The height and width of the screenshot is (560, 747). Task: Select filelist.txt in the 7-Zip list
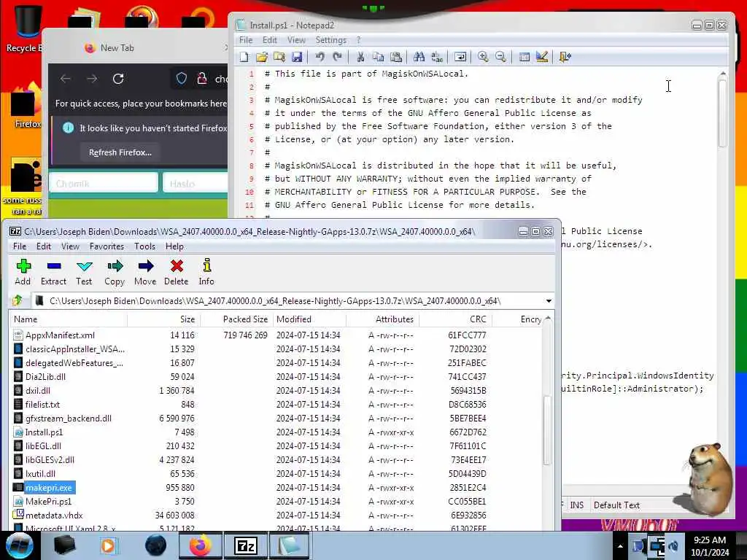(x=42, y=405)
